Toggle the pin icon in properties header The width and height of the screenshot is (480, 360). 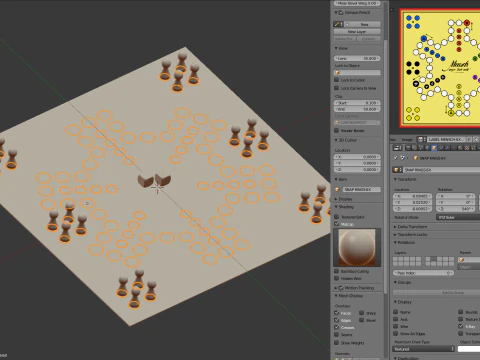(395, 158)
